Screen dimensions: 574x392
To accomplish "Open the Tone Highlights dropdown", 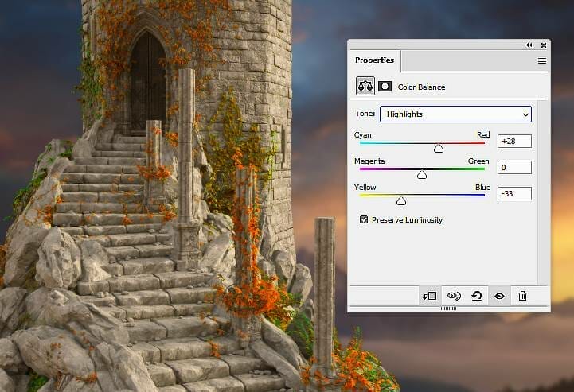I will tap(455, 114).
